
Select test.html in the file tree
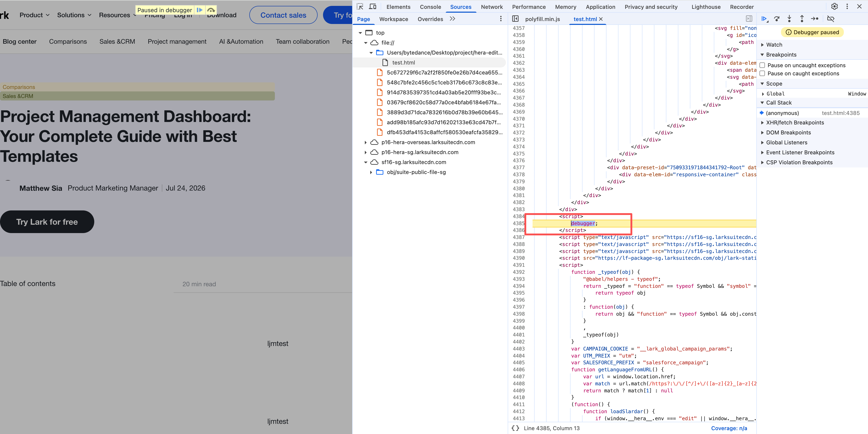coord(403,63)
